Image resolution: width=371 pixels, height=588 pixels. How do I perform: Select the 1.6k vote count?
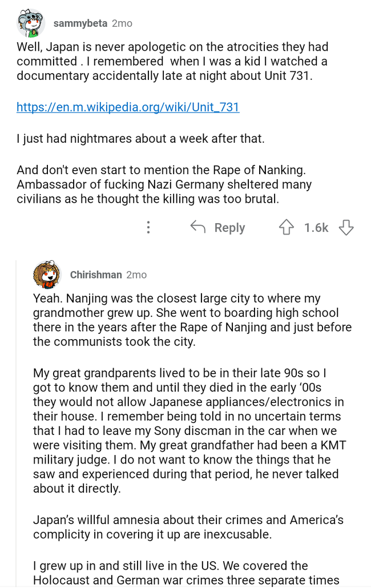pos(314,227)
